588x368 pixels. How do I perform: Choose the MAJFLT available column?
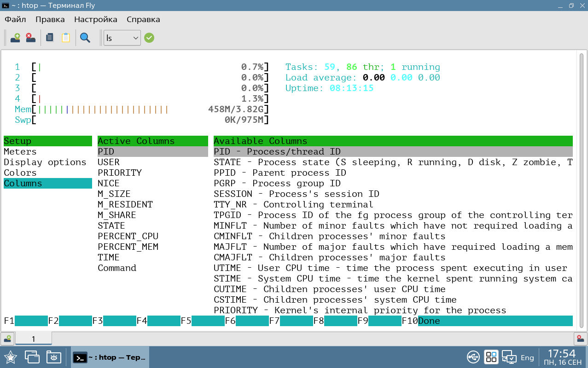point(393,247)
